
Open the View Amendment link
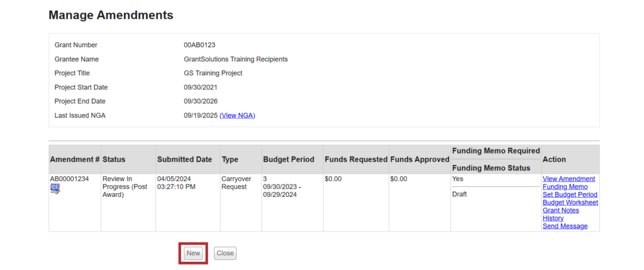tap(569, 179)
